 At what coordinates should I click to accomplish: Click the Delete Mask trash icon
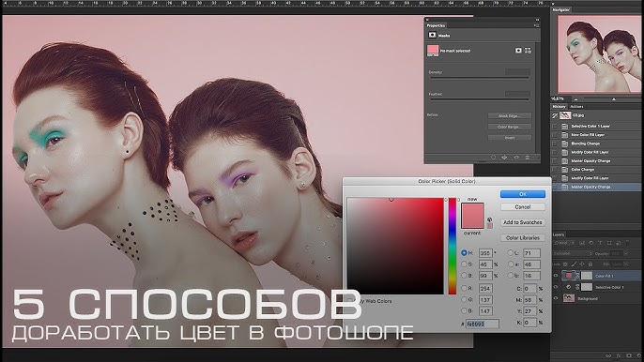click(x=528, y=158)
